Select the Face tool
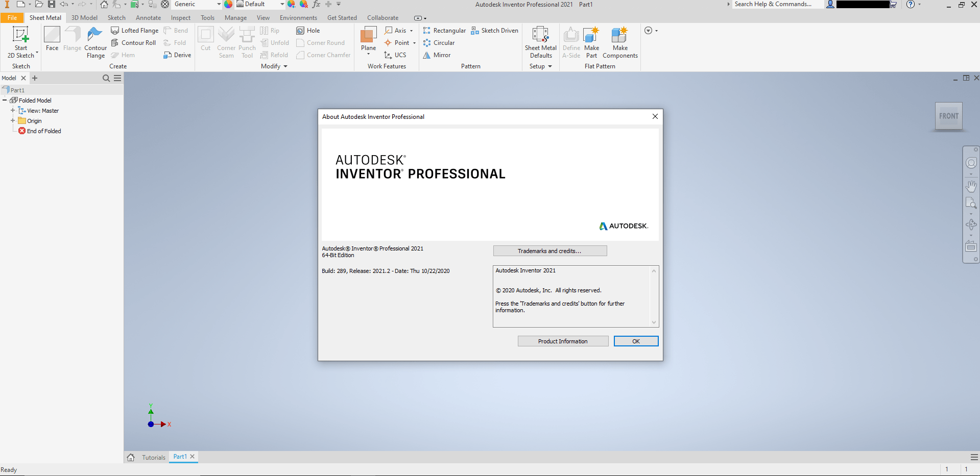This screenshot has width=980, height=476. [52, 39]
